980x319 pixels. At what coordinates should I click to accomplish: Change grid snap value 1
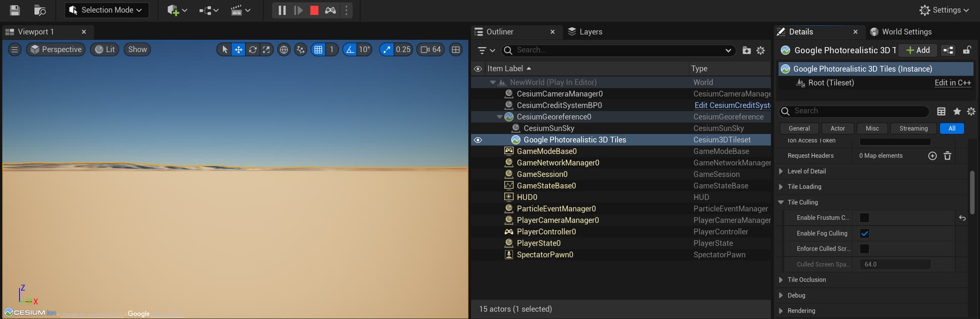[x=332, y=50]
